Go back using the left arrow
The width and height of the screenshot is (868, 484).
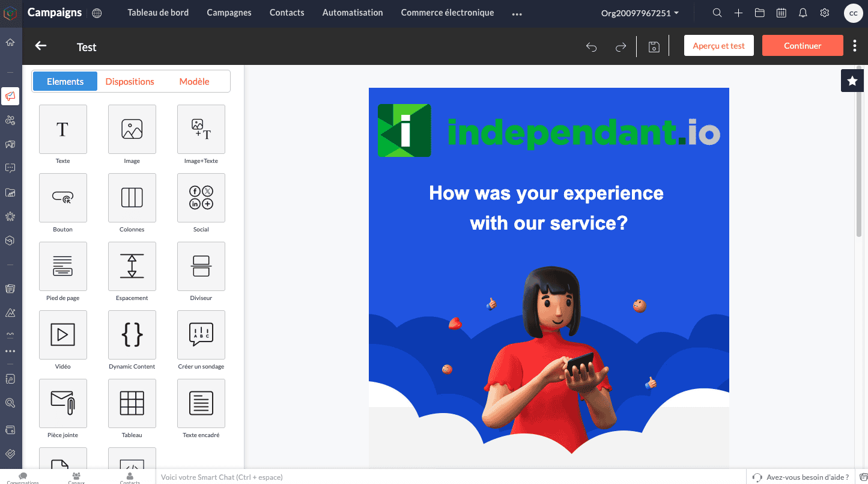(41, 46)
